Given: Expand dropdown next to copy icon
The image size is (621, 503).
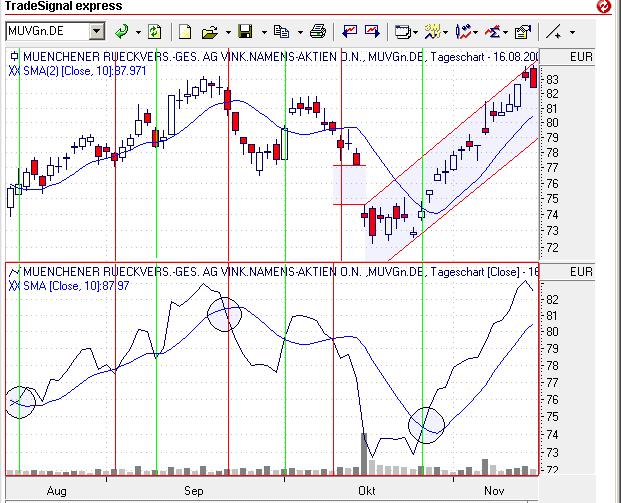Looking at the screenshot, I should (300, 32).
